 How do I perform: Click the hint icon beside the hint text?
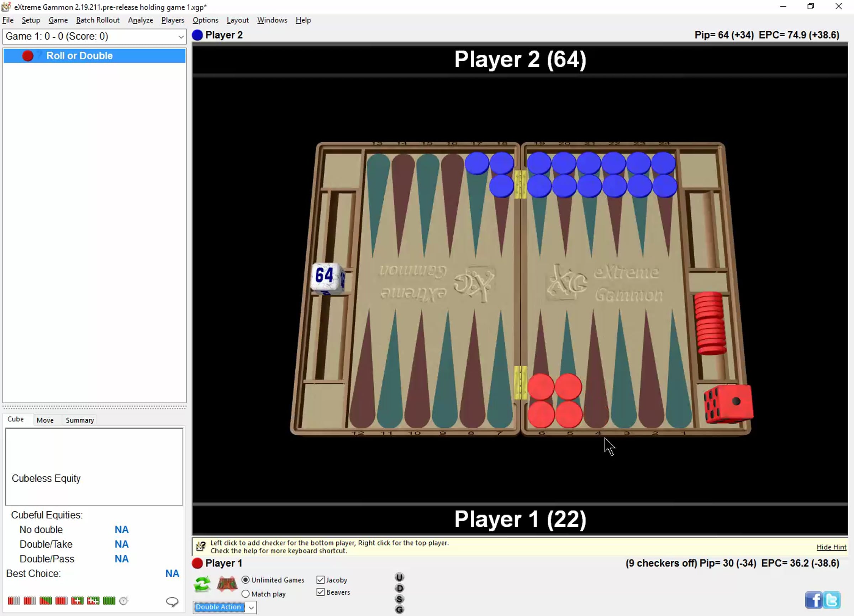pos(201,546)
